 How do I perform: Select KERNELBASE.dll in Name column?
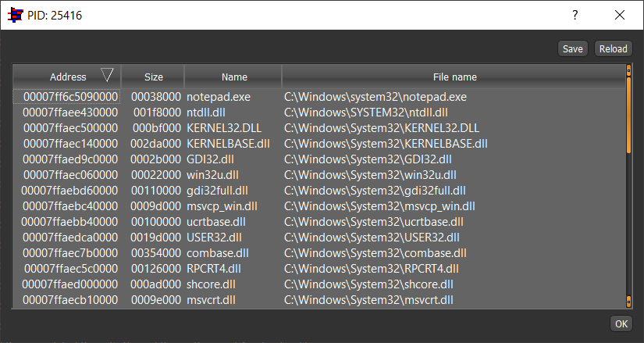[x=229, y=144]
